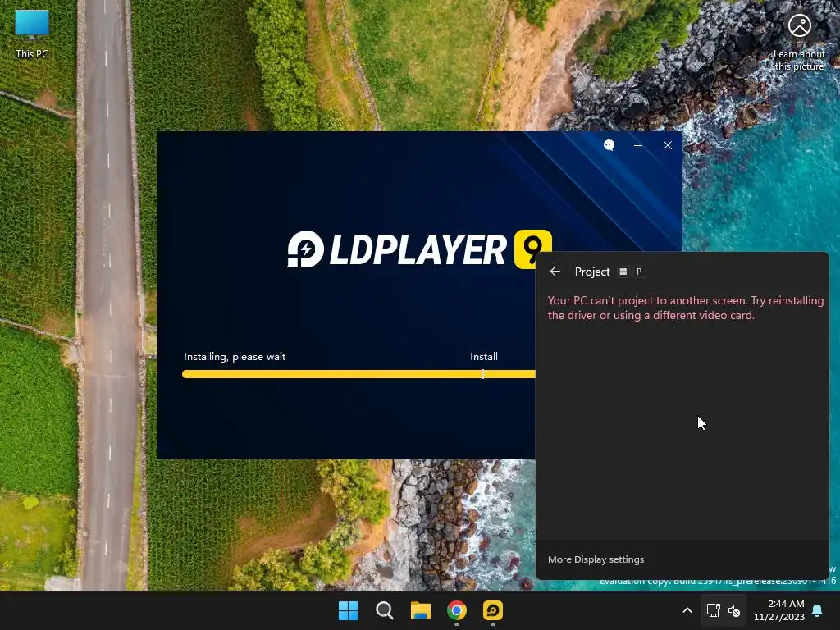Click the "Install" stage label above progress bar

click(x=484, y=357)
